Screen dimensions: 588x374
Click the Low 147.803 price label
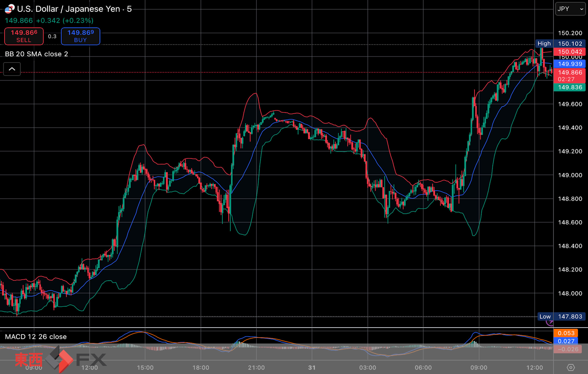tap(561, 316)
